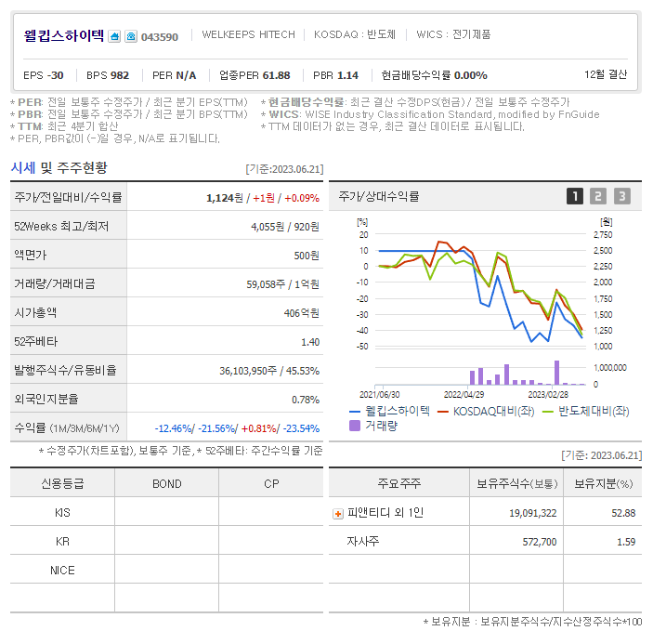
Task: Switch to chart tab 2
Action: click(x=598, y=196)
